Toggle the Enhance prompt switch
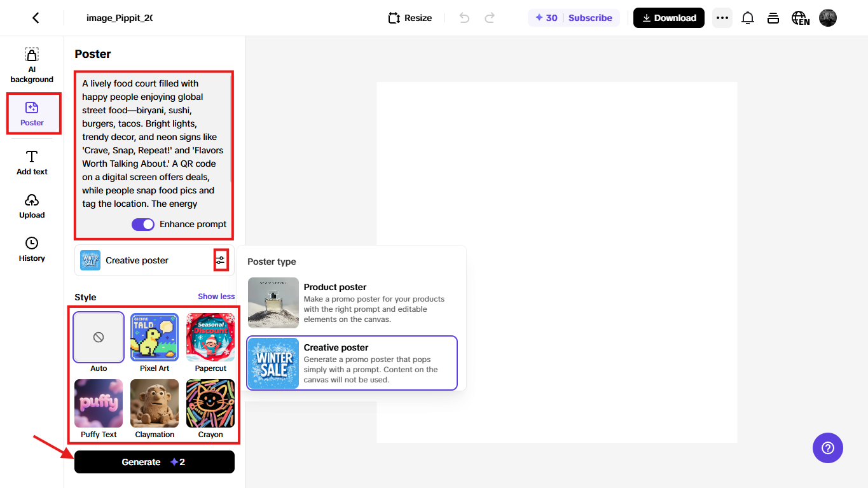 coord(143,224)
